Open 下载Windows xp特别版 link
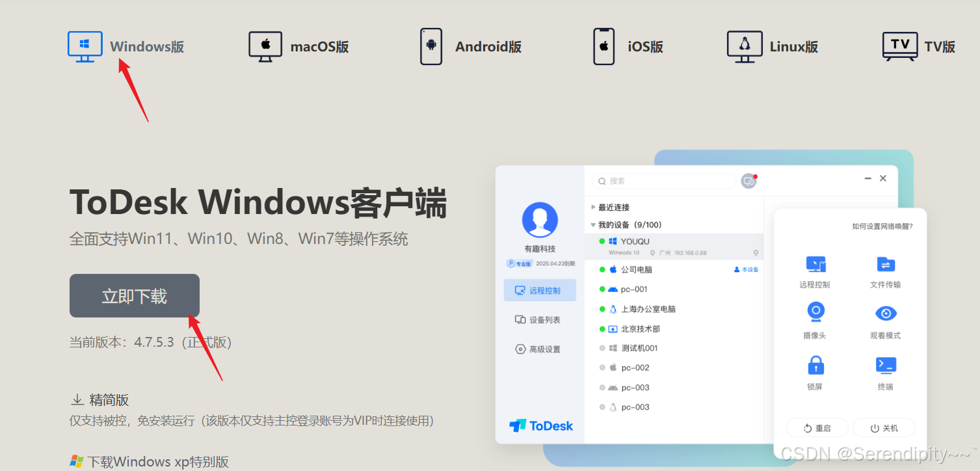This screenshot has height=471, width=980. point(159,462)
